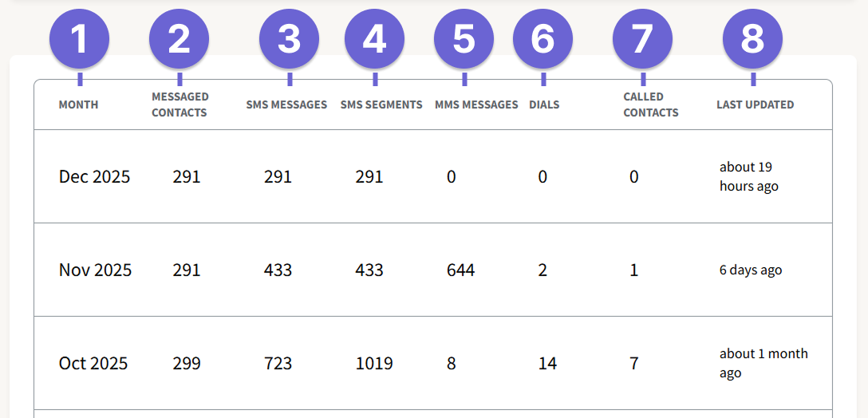Click Dec 2025 MMS messages value 0
The image size is (868, 418).
(452, 176)
